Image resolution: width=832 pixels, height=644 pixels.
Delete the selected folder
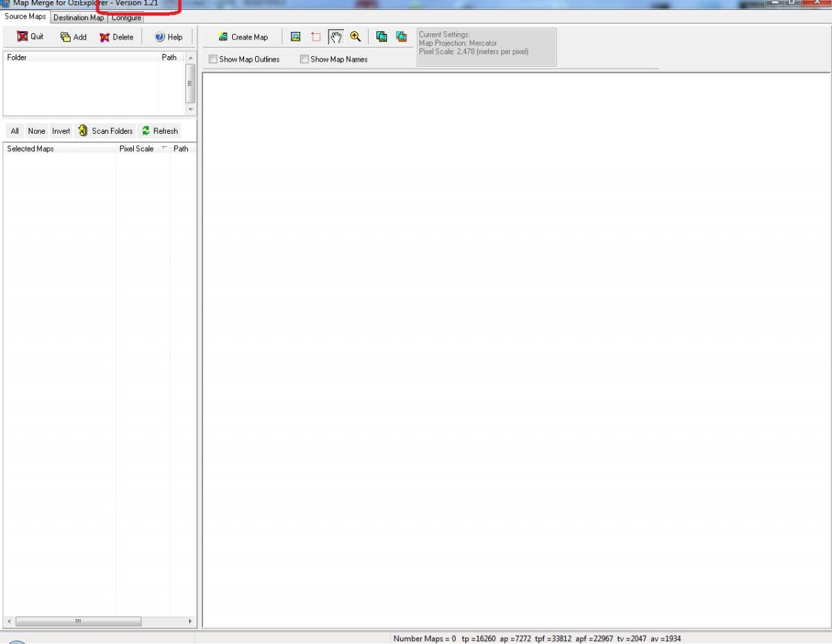116,37
